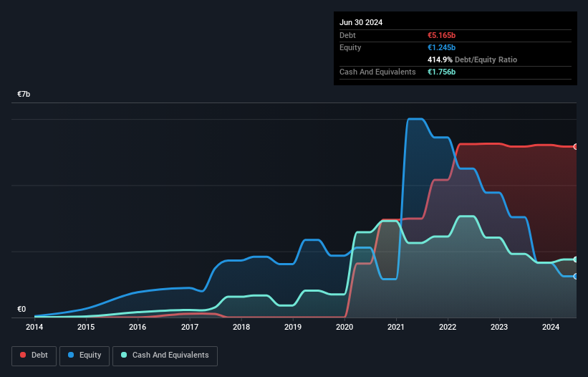Image resolution: width=588 pixels, height=377 pixels.
Task: Click the 2016 x-axis label
Action: (x=138, y=327)
